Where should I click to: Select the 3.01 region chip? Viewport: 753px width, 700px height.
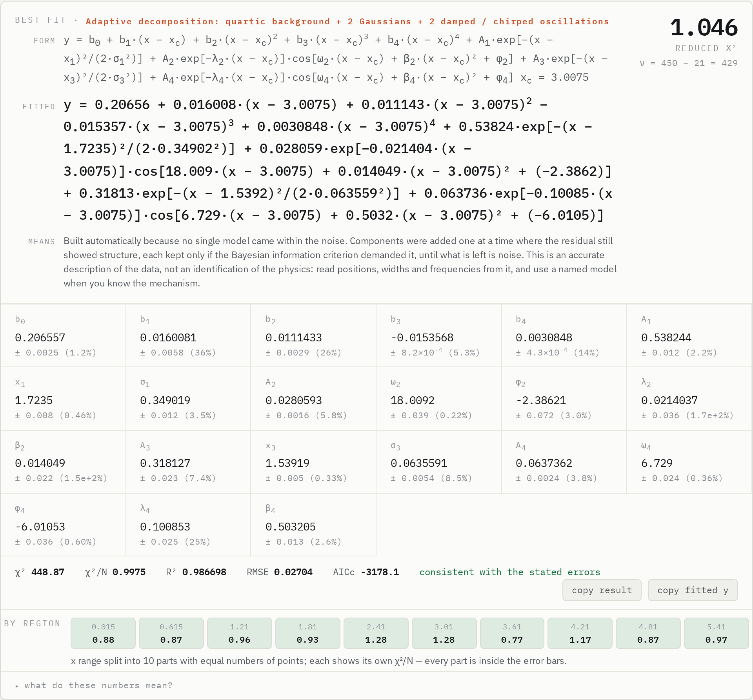click(444, 633)
